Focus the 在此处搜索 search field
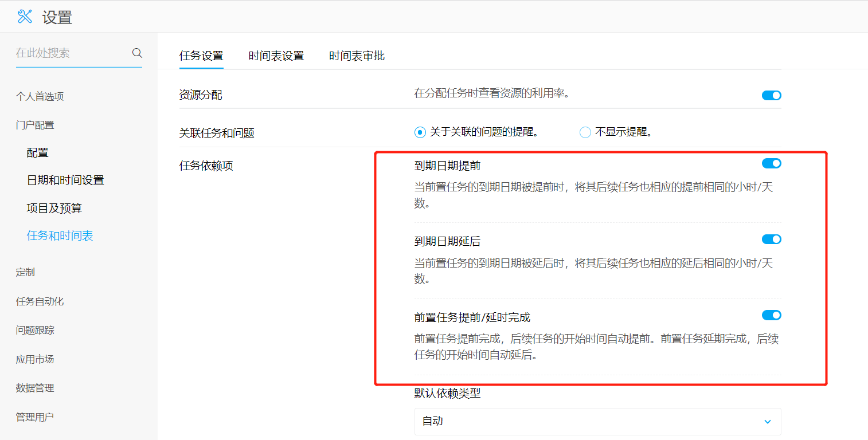868x440 pixels. 72,53
